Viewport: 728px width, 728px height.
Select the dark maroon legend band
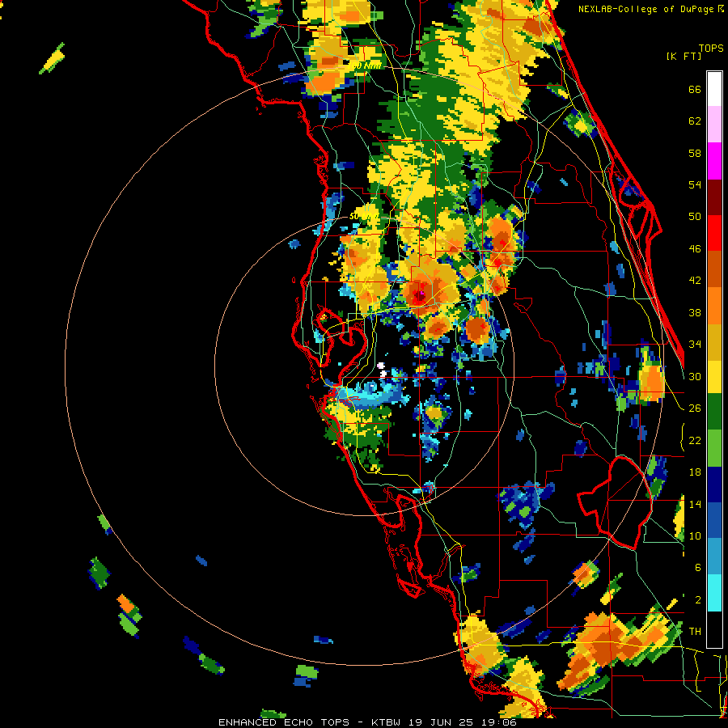tap(714, 197)
